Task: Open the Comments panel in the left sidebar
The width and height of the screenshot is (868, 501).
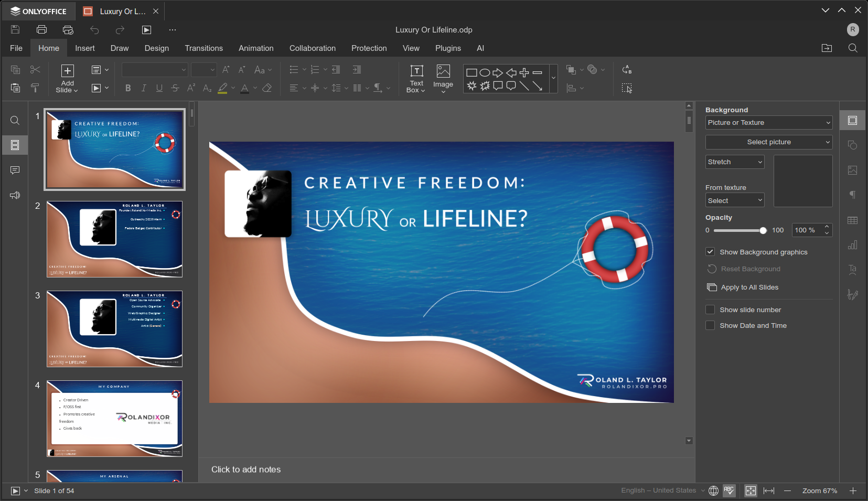Action: [15, 170]
